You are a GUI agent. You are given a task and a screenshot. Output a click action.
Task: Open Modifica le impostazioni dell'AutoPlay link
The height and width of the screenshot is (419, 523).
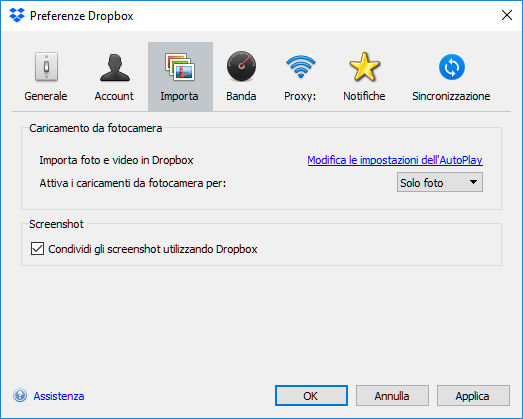point(395,160)
